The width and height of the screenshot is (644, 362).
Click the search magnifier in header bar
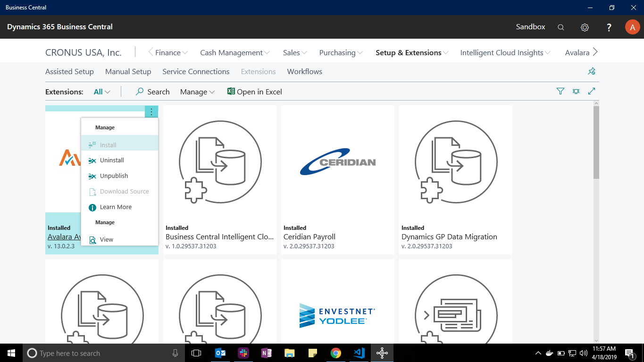coord(560,27)
